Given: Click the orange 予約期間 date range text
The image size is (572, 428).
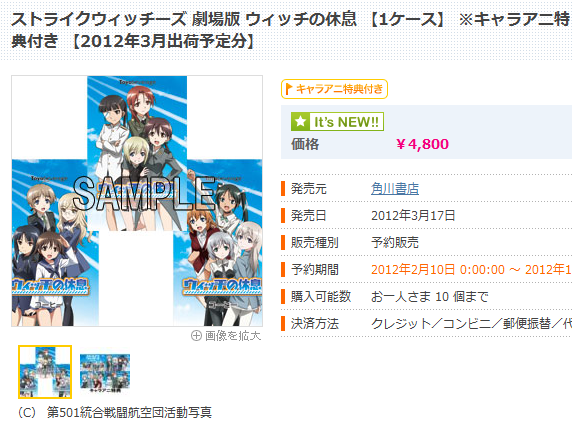Looking at the screenshot, I should click(471, 269).
